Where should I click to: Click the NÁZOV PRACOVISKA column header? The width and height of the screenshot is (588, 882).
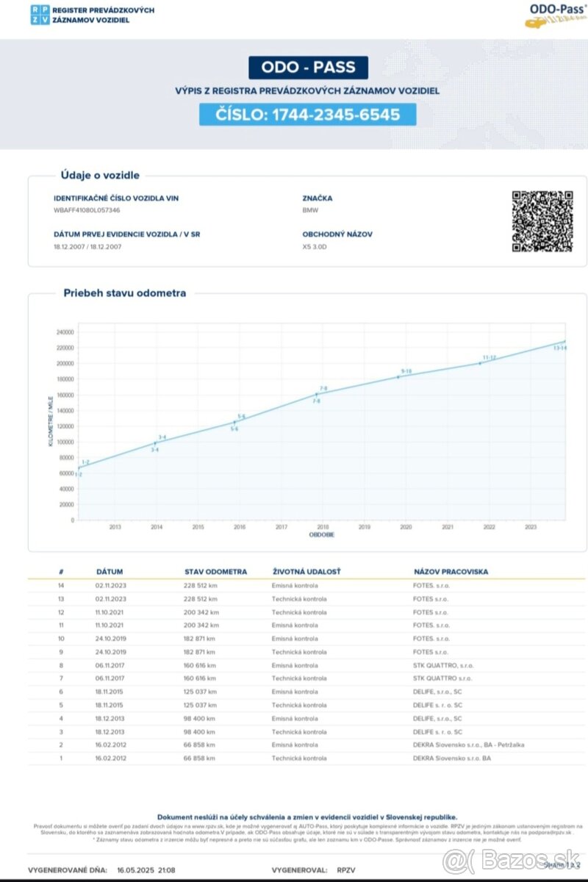(451, 571)
